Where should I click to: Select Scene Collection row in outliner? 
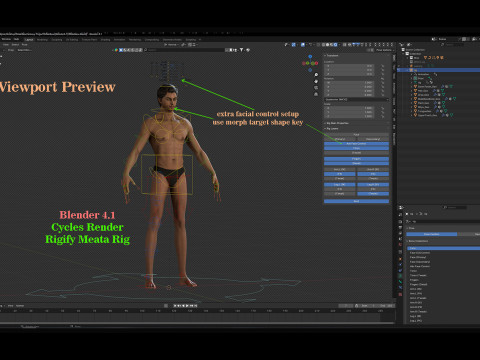pyautogui.click(x=414, y=50)
